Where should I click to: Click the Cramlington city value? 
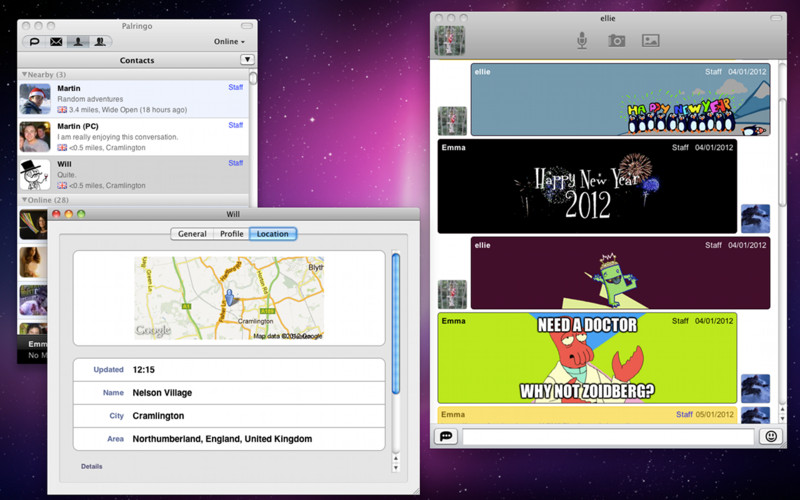[x=158, y=416]
